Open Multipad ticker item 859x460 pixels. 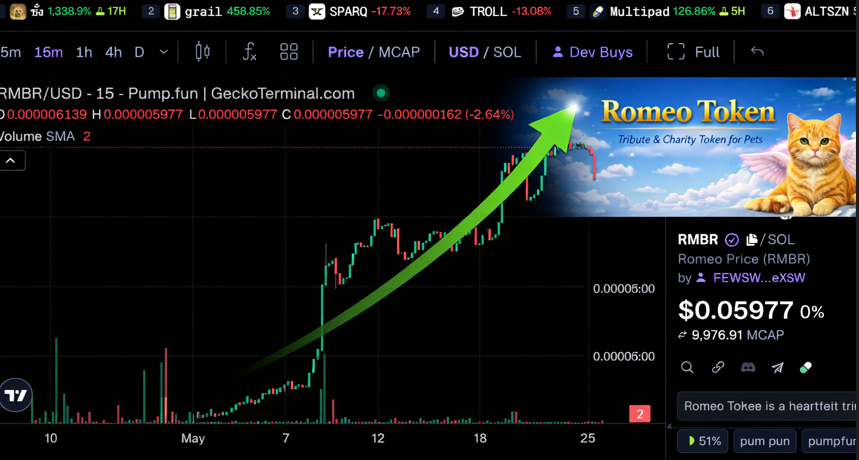click(x=657, y=11)
